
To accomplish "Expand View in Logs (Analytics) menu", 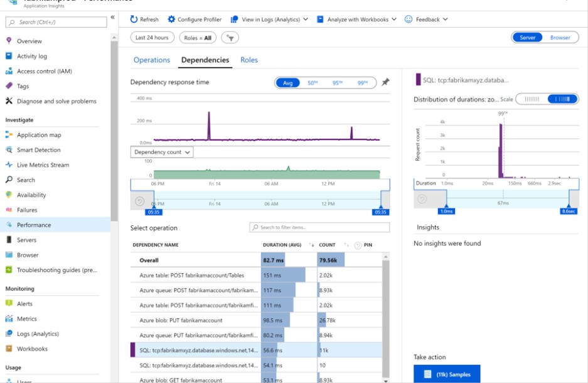I will click(x=270, y=19).
